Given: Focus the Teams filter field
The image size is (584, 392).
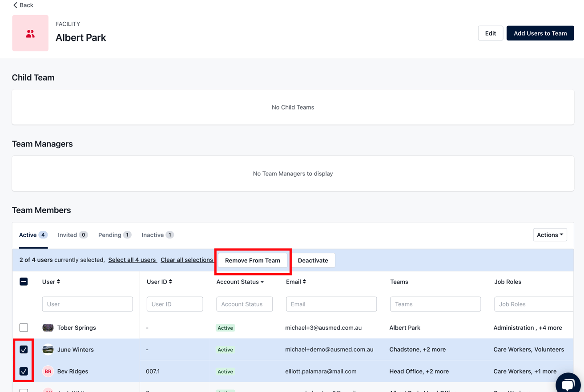Looking at the screenshot, I should point(435,304).
